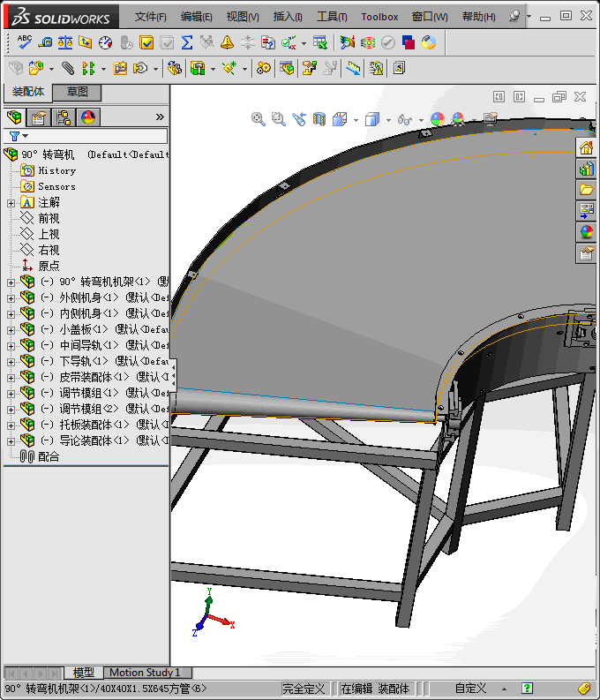Open the Equations sigma icon
This screenshot has width=600, height=700.
pos(187,42)
